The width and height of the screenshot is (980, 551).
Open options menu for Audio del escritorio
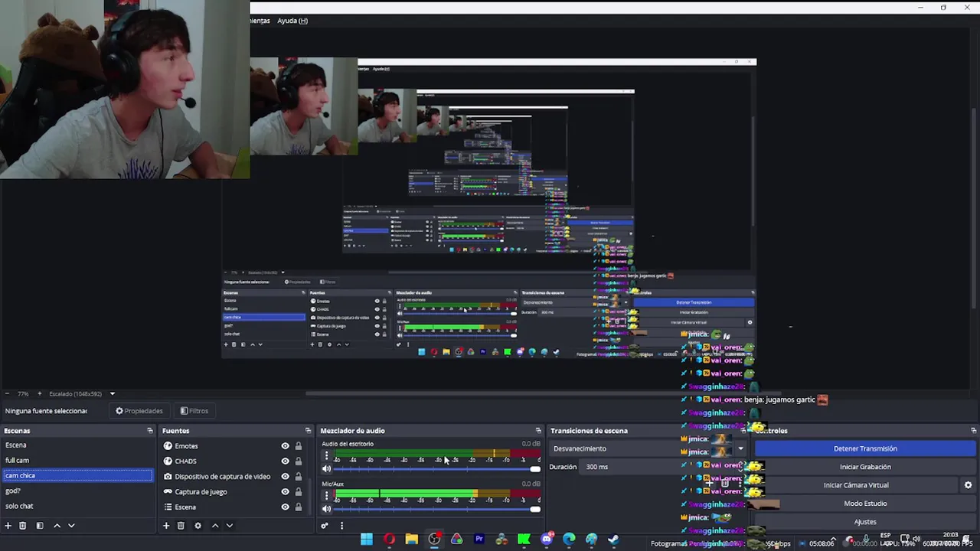(x=327, y=456)
